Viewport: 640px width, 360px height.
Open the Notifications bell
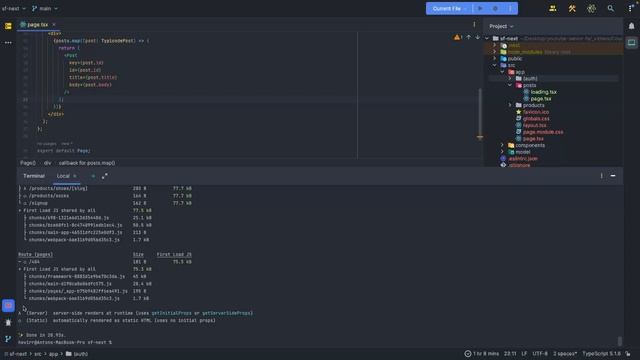pos(631,26)
